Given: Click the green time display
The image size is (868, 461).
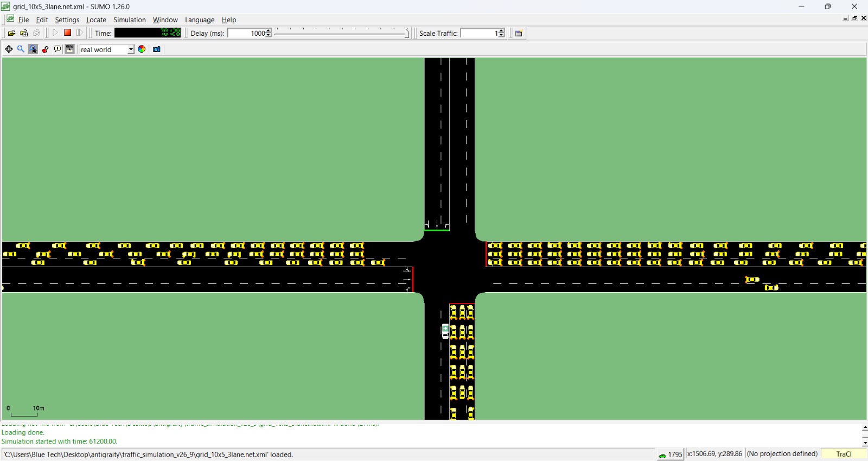Looking at the screenshot, I should tap(148, 33).
